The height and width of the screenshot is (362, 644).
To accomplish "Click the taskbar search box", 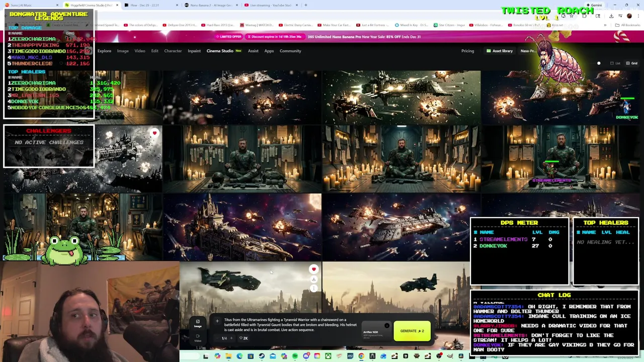I will pos(190,356).
